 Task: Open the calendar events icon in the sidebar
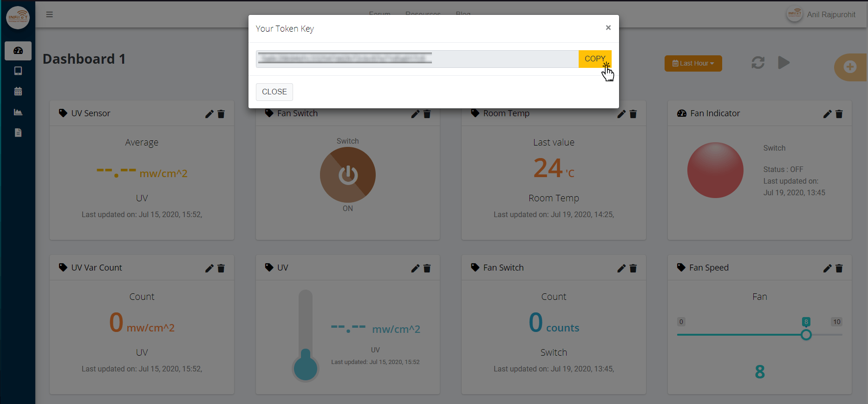[x=18, y=92]
